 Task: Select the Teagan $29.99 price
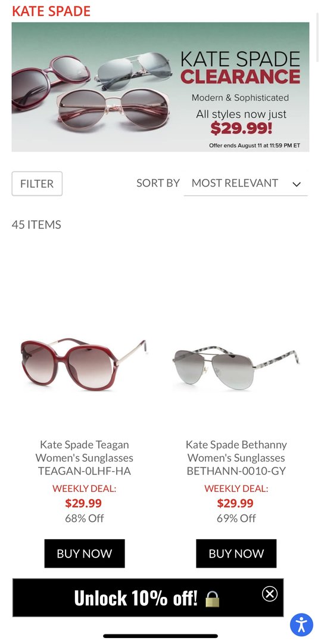[x=83, y=503]
